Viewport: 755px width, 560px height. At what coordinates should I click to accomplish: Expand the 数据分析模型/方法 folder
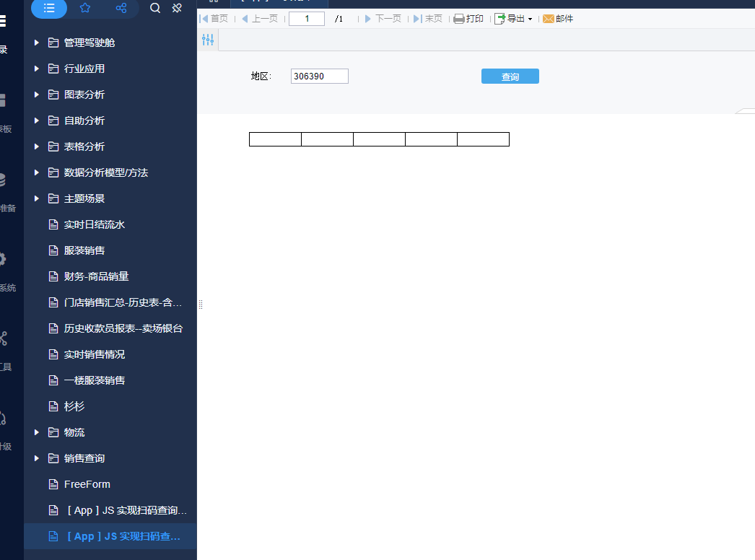click(x=37, y=173)
